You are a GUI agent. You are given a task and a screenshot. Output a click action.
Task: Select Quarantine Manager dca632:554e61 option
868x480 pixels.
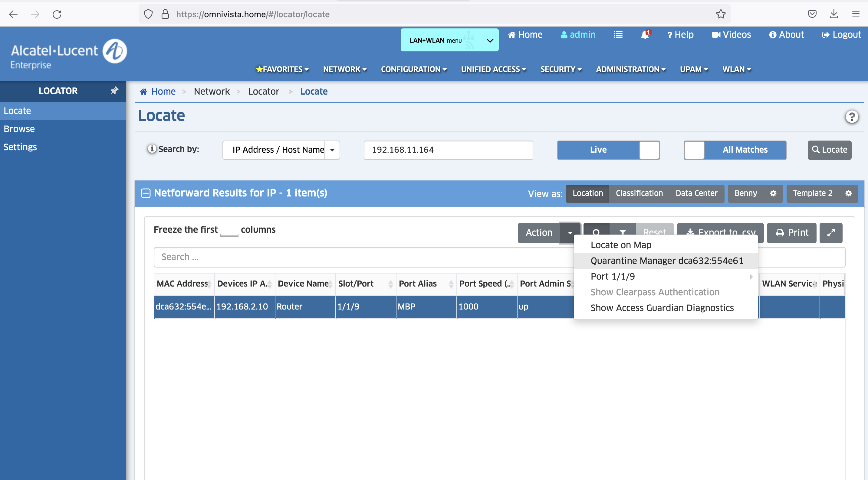point(666,261)
